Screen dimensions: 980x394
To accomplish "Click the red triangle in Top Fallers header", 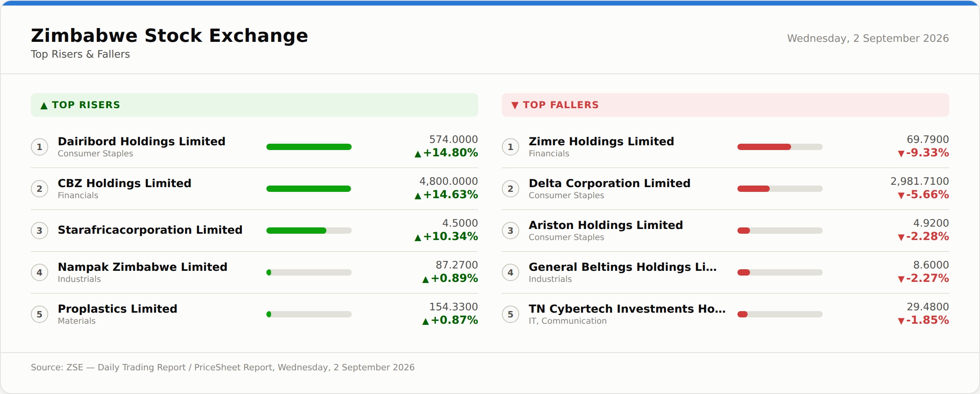I will [x=515, y=105].
